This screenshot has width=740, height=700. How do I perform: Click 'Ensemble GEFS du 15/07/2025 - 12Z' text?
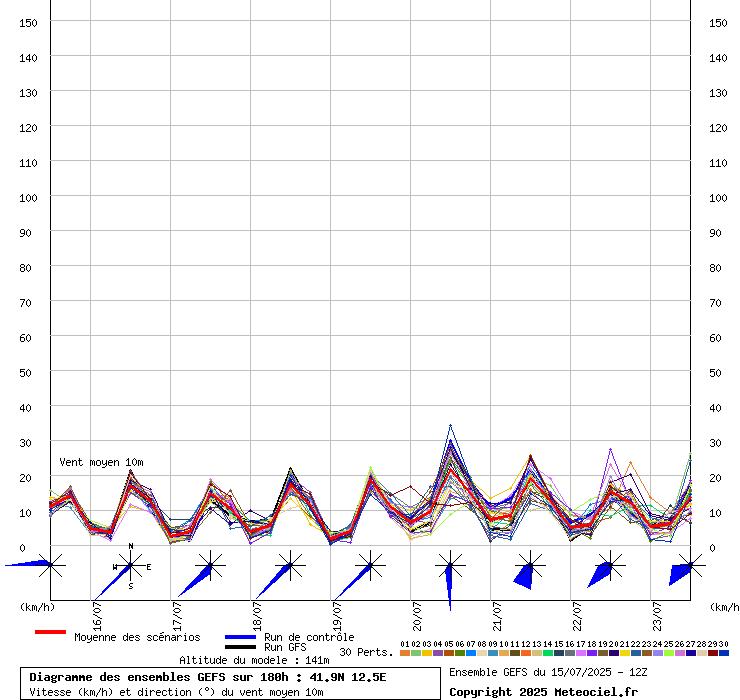548,672
